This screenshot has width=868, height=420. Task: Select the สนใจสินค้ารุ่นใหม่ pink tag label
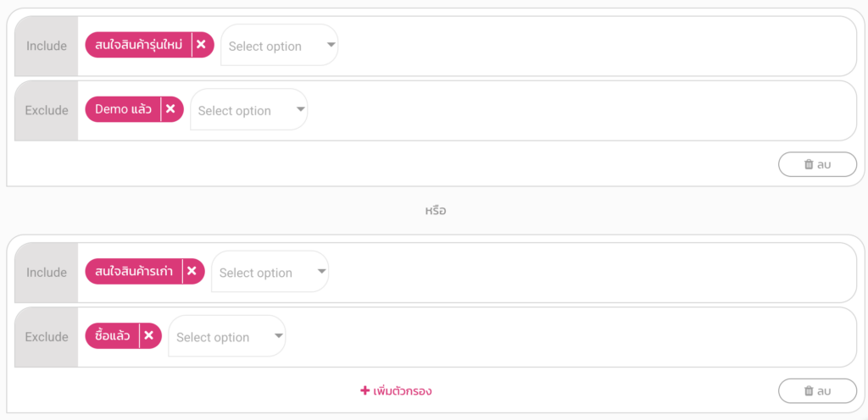tap(139, 45)
